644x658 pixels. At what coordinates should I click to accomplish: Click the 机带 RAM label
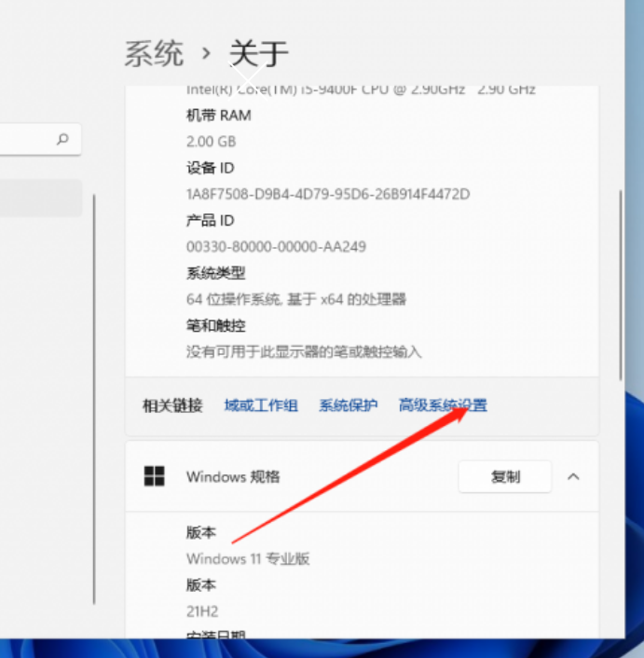click(x=219, y=116)
